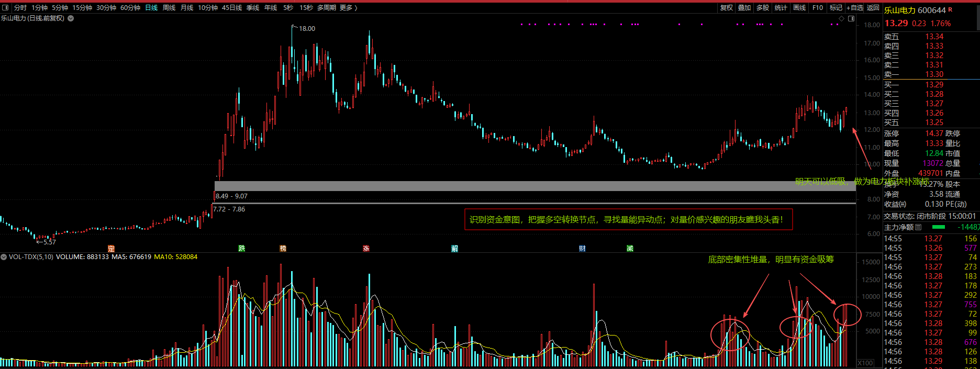Click the 解 event marker icon
This screenshot has width=980, height=369.
coord(455,248)
